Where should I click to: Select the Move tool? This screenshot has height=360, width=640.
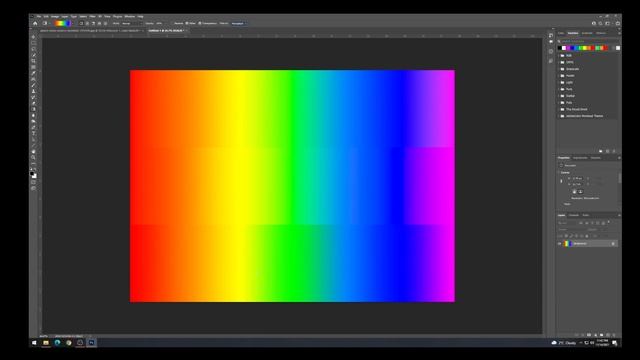[x=33, y=37]
